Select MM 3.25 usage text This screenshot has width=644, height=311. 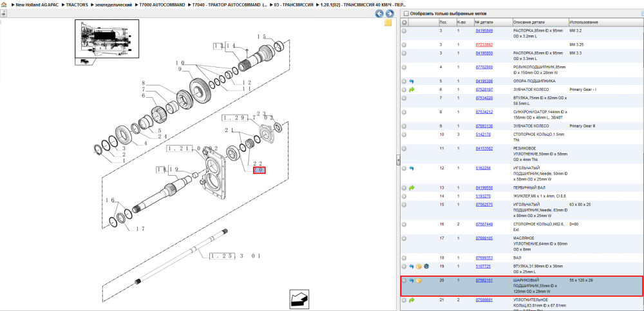click(x=576, y=44)
